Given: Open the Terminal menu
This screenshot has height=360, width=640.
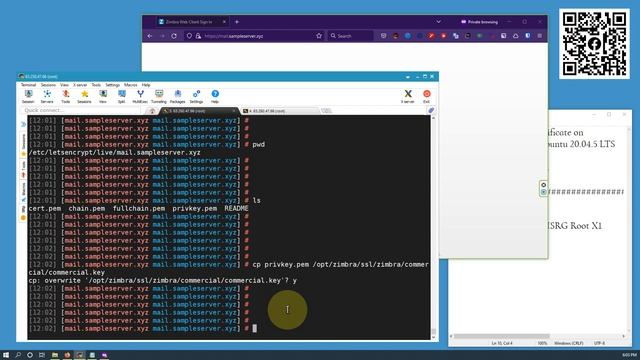Looking at the screenshot, I should tap(28, 85).
